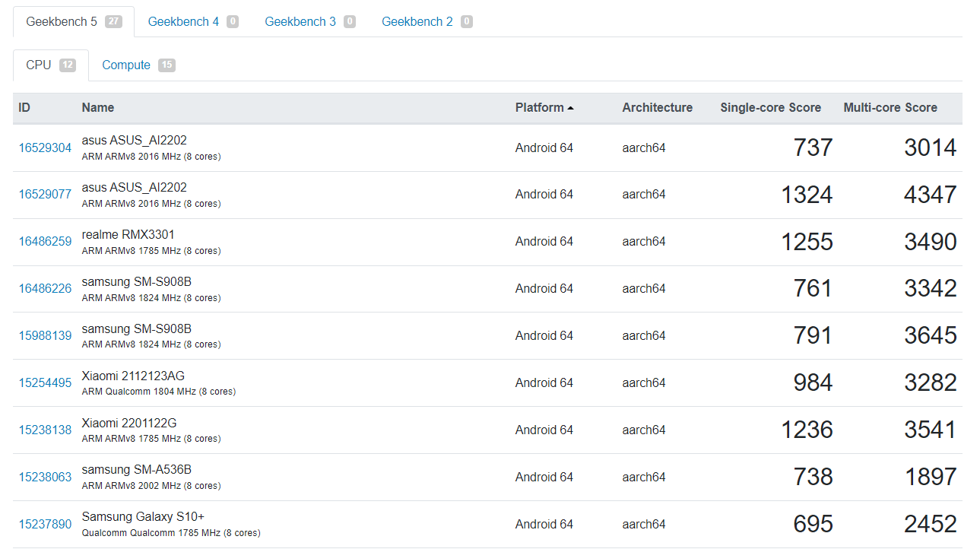Sort by Multi-core Score column
980x549 pixels.
click(x=890, y=108)
